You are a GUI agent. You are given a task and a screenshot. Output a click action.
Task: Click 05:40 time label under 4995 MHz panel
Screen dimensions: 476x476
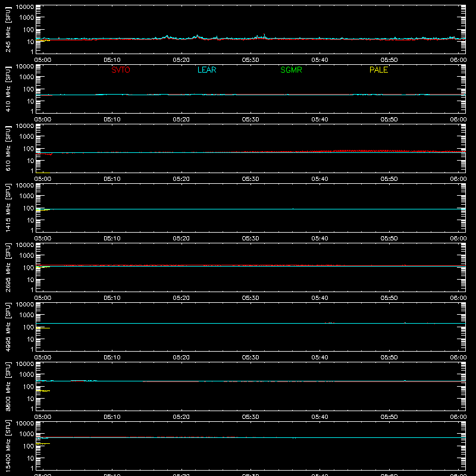[320, 358]
